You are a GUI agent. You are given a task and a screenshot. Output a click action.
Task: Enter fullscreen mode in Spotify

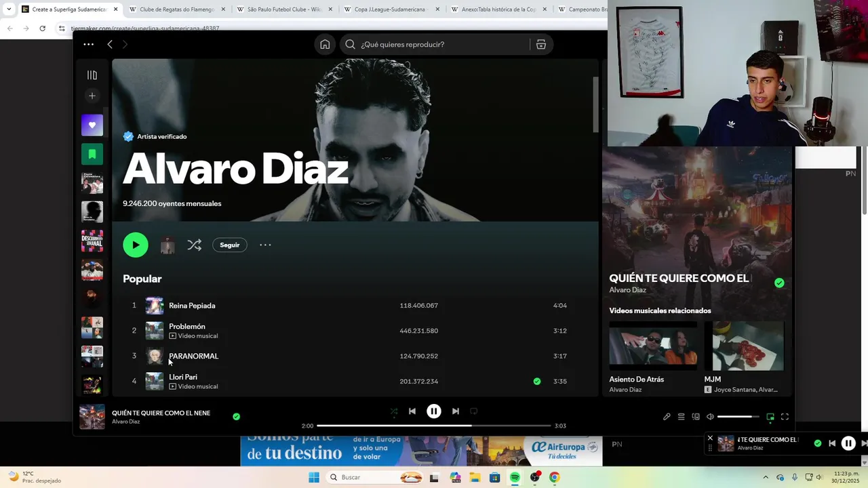tap(785, 417)
